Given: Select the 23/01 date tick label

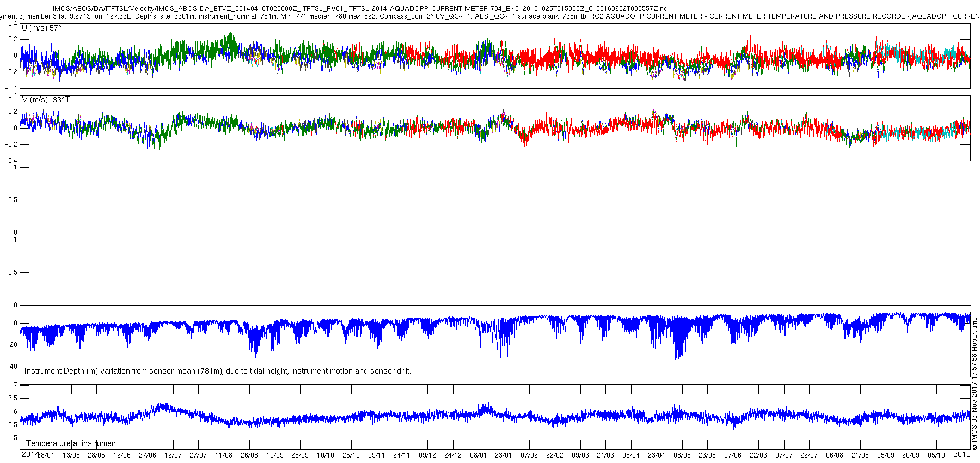Looking at the screenshot, I should point(503,455).
